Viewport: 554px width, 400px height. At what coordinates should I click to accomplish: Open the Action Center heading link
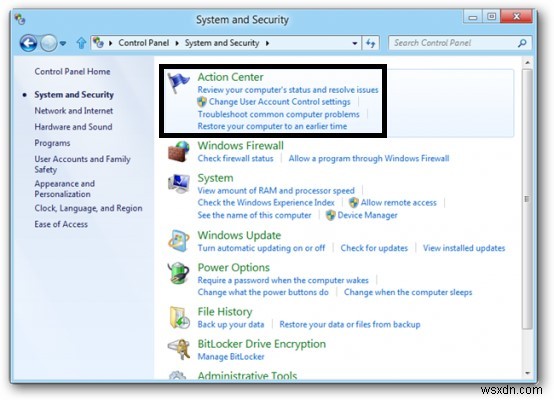click(230, 77)
